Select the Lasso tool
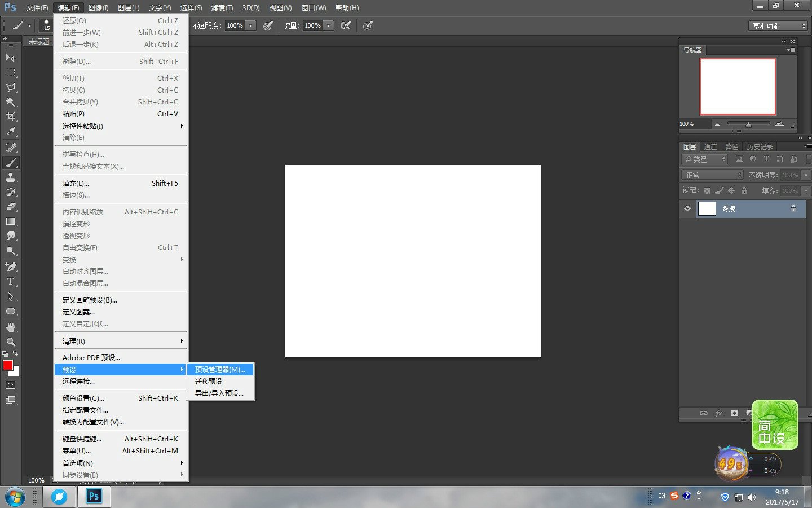Screen dimensions: 812x508 [11, 87]
